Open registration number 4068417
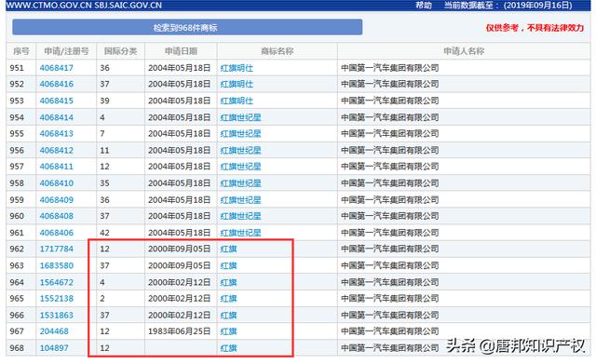The height and width of the screenshot is (364, 596). 57,68
